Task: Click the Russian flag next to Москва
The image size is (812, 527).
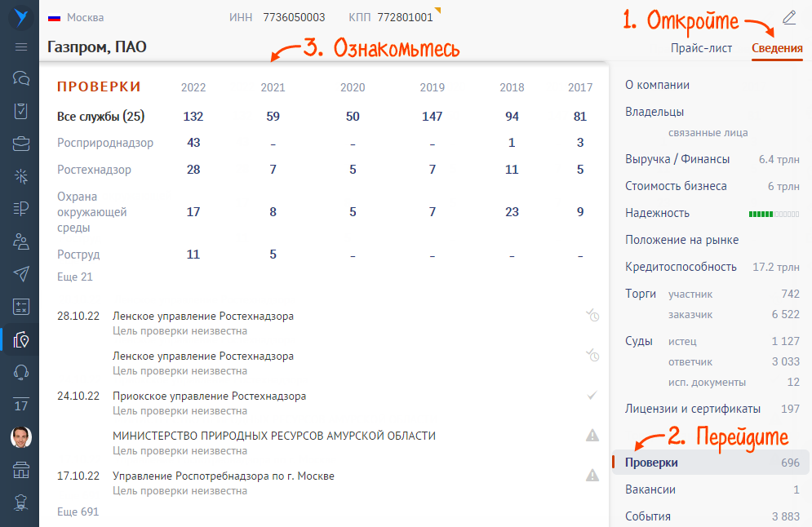Action: [x=54, y=18]
